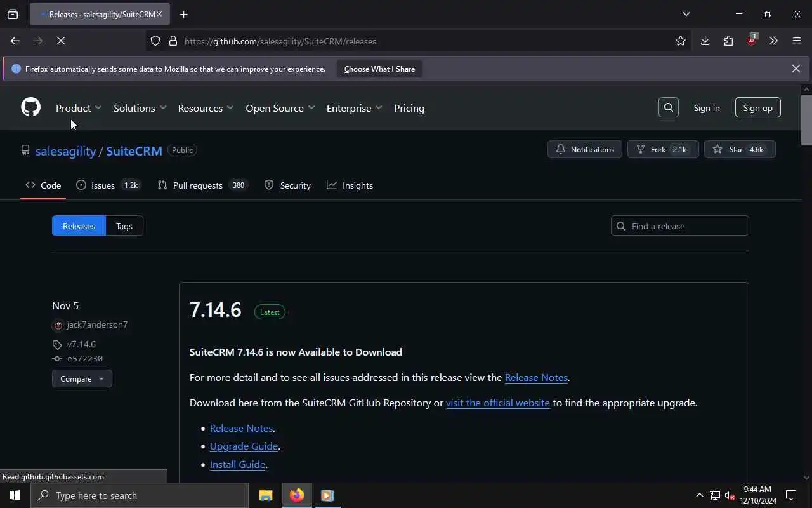Switch to the Tags view
Screen dimensions: 812x508
click(x=124, y=226)
